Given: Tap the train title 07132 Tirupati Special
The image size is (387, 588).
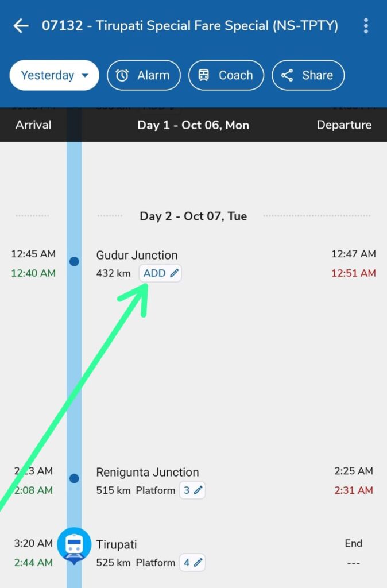Looking at the screenshot, I should click(189, 26).
